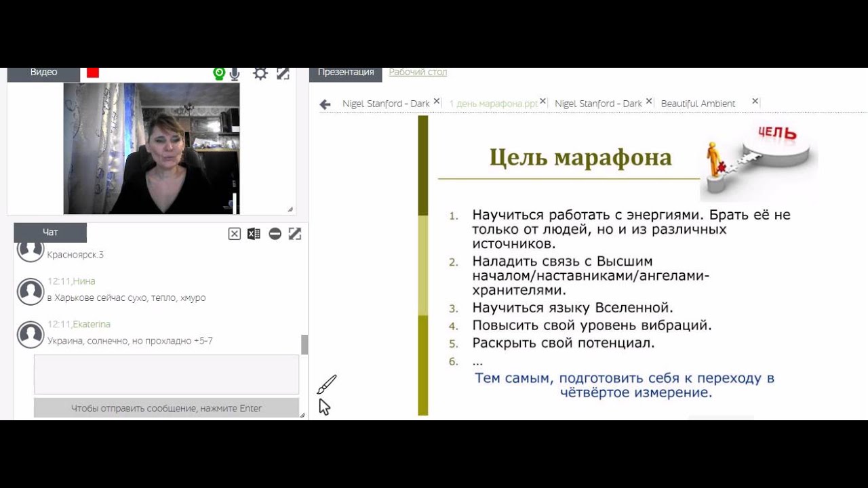Toggle the green webcam icon
Screen dimensions: 868x488
click(219, 73)
